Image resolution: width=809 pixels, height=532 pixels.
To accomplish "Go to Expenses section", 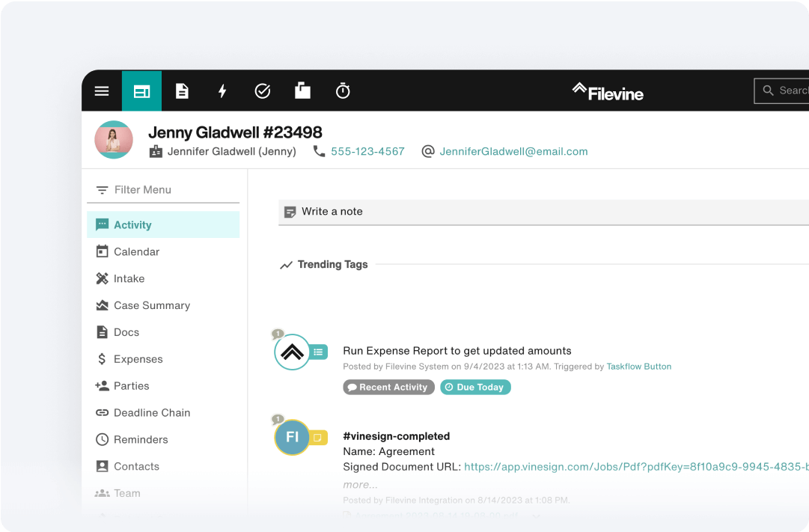I will [138, 359].
